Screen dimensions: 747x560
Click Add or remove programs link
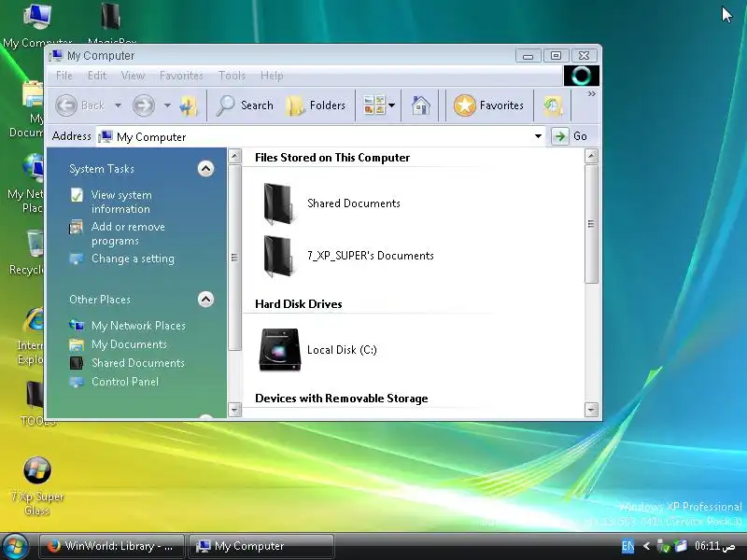128,234
